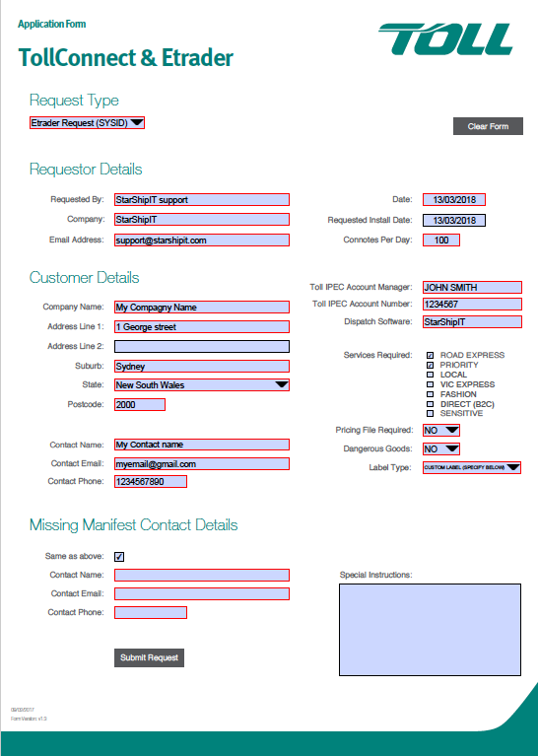Click the Dispatch Software field
Viewport: 538px width, 756px height.
(x=472, y=322)
